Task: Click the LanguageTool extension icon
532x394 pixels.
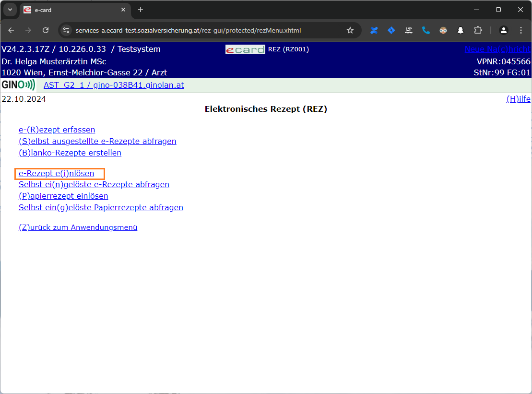Action: pos(408,30)
